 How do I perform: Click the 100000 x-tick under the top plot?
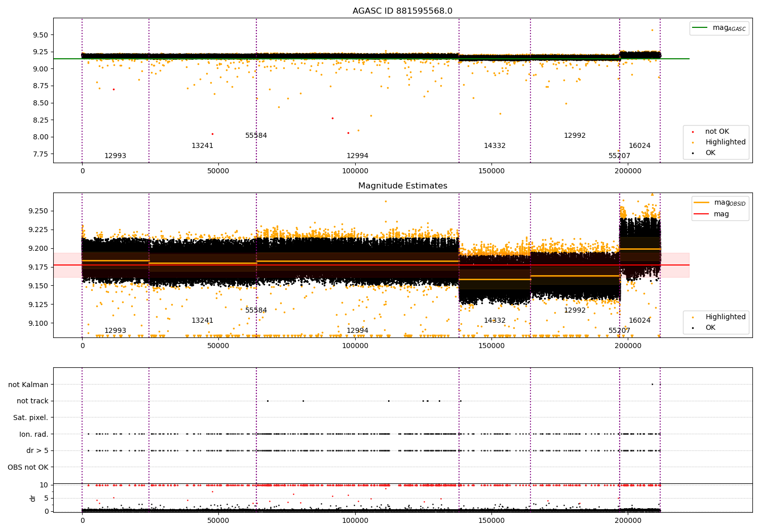click(355, 171)
